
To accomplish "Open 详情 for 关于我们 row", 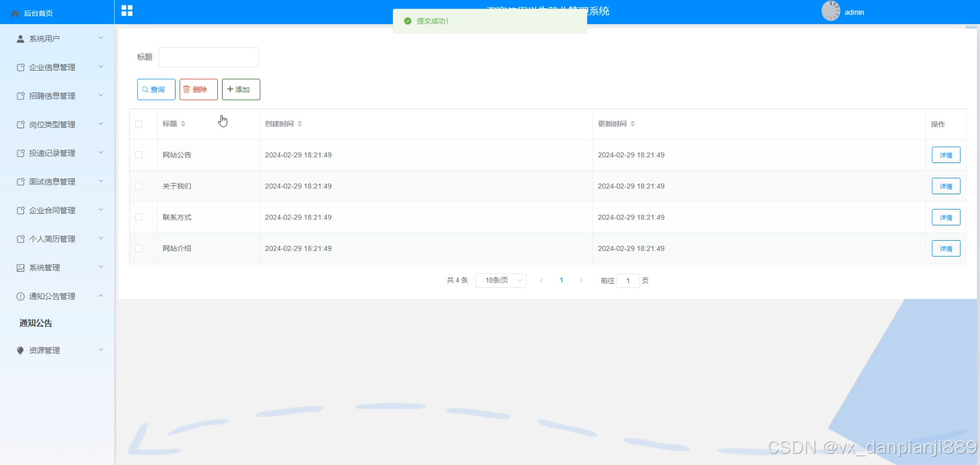I will click(x=946, y=186).
